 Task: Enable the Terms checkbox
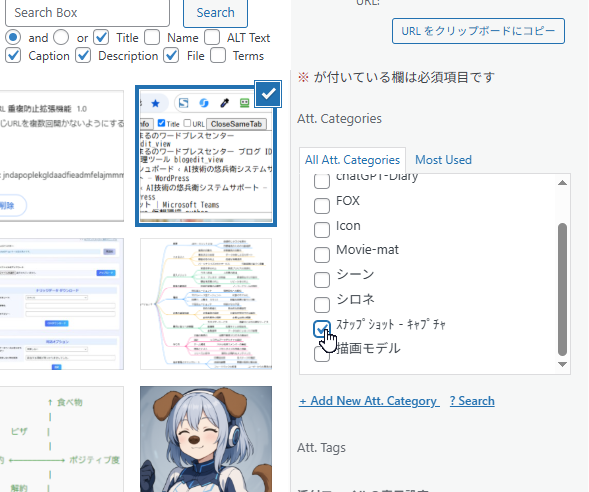coord(218,56)
